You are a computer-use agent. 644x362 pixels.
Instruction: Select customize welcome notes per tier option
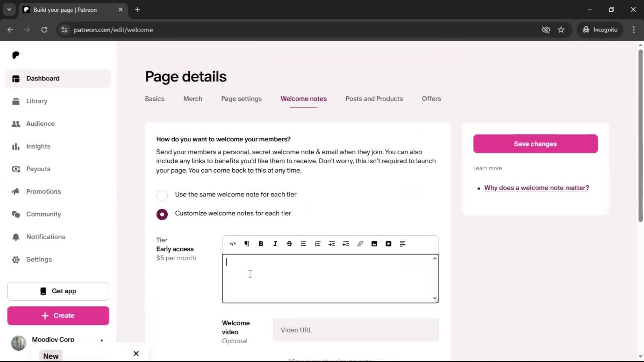point(162,214)
